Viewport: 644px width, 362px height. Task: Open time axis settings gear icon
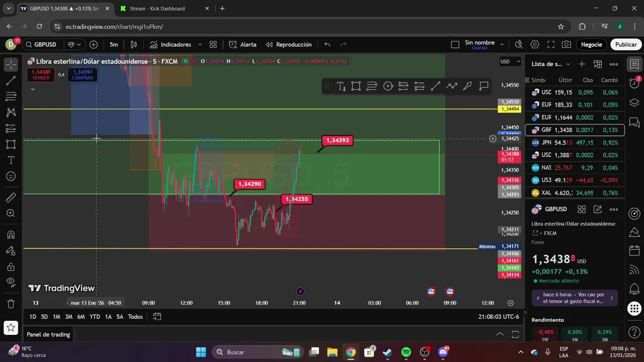click(x=511, y=303)
